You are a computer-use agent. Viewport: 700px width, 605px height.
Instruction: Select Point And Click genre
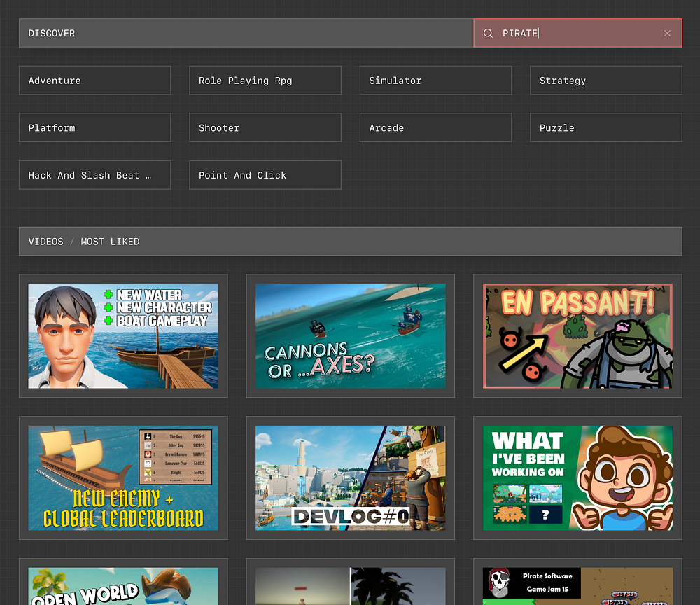(x=265, y=175)
